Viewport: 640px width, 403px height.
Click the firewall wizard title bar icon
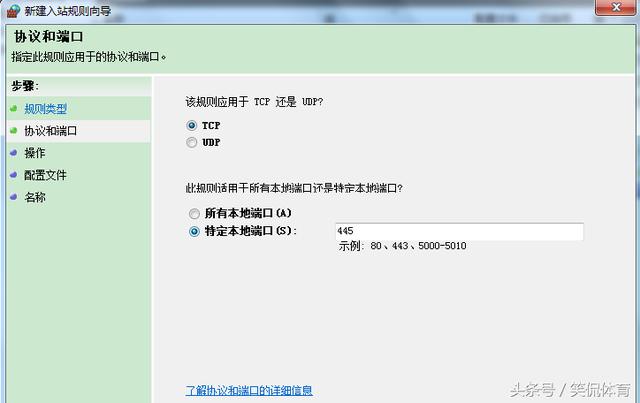13,11
